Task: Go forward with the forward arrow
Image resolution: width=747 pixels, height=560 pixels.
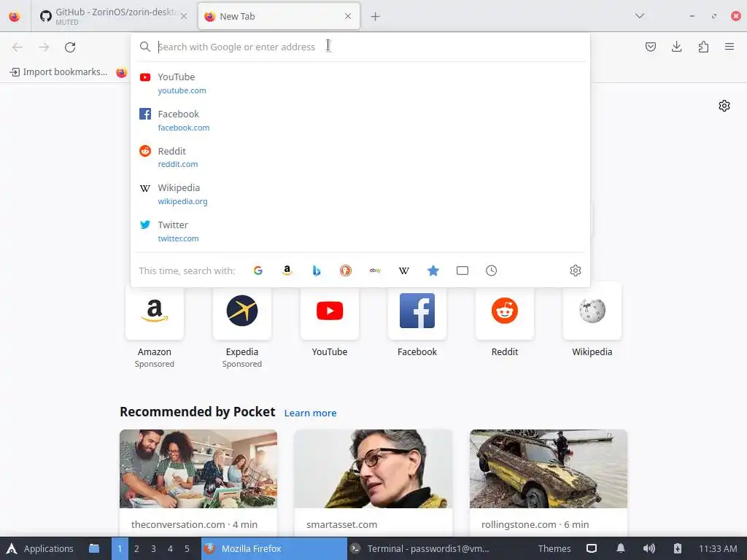Action: click(44, 47)
